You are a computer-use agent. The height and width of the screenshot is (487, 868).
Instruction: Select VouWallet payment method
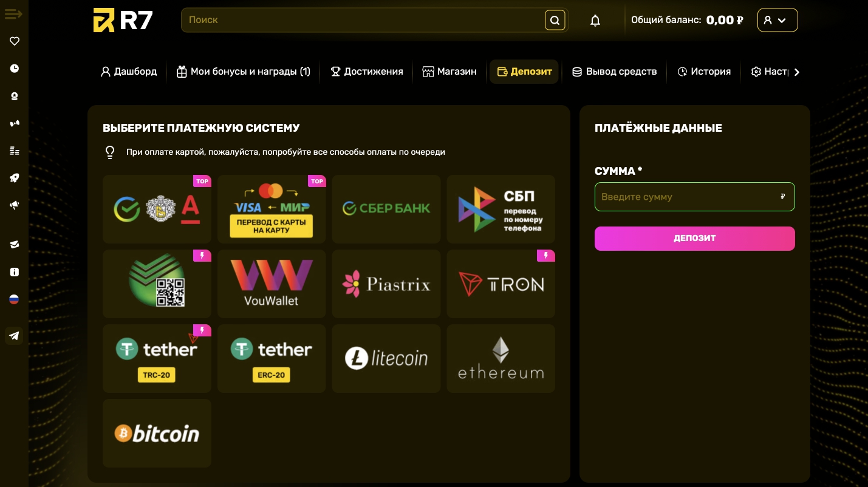click(x=272, y=284)
